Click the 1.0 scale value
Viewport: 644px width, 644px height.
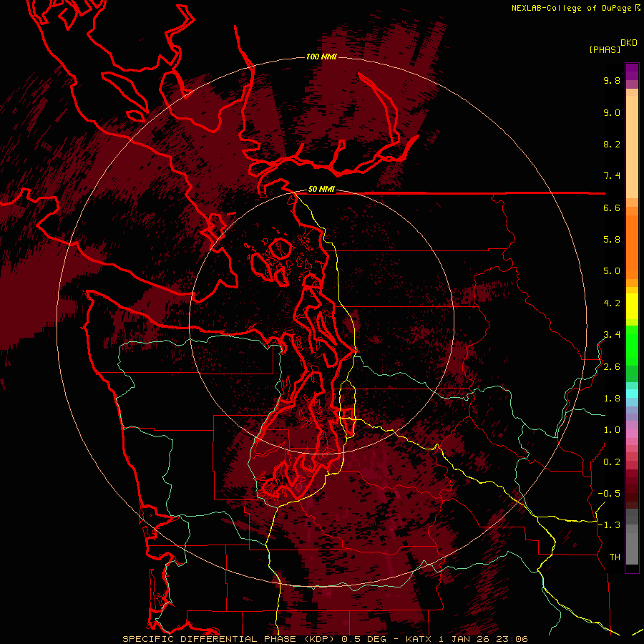coord(612,430)
